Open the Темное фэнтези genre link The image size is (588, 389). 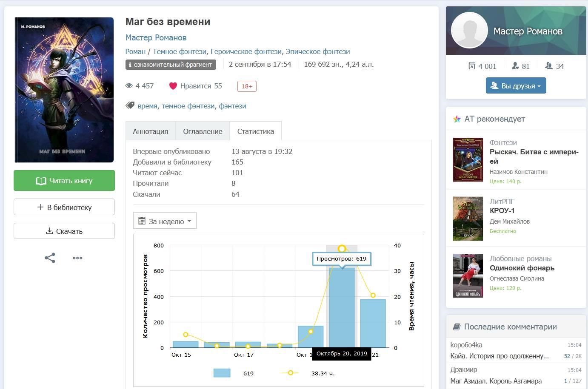(x=179, y=51)
